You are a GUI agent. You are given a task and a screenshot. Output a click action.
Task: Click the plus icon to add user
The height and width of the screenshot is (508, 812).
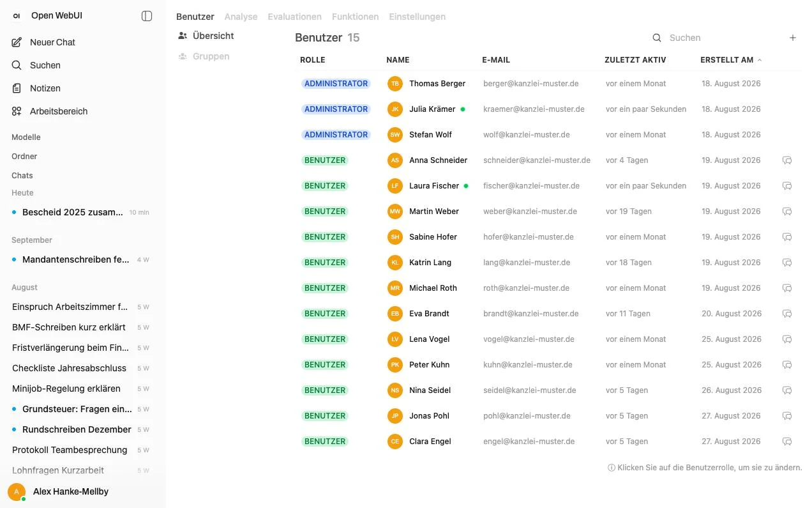point(793,38)
